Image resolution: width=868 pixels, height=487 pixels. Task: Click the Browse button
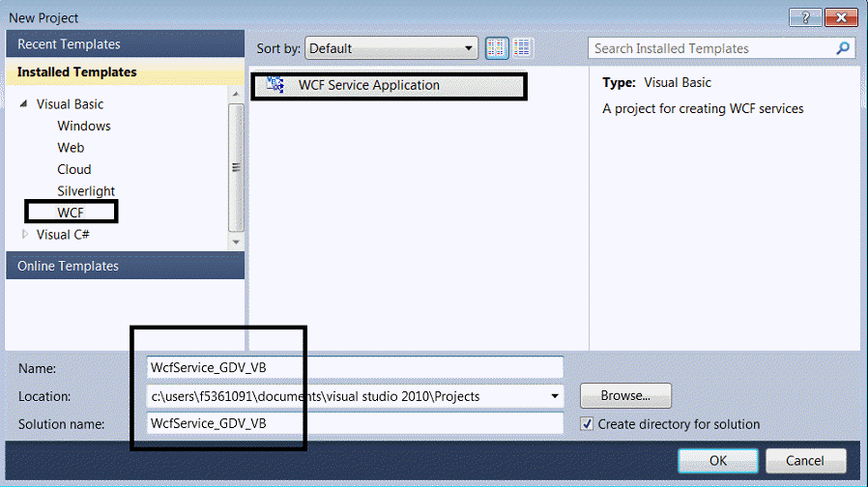coord(625,395)
